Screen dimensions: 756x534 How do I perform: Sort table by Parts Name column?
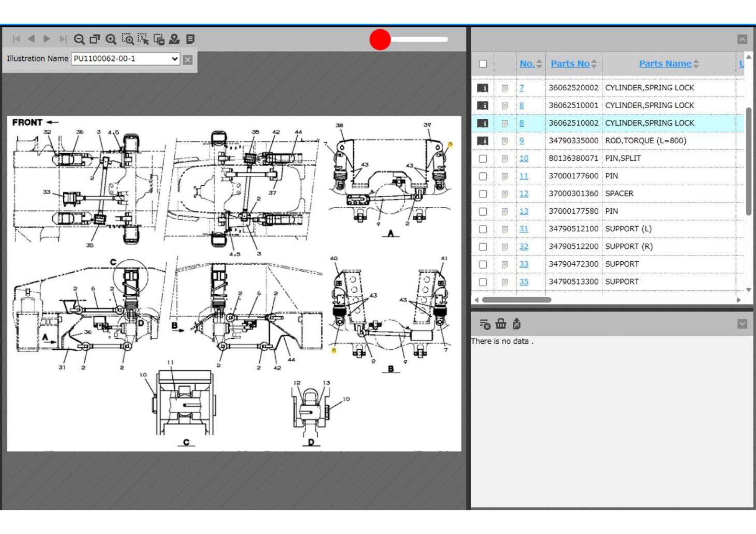[x=665, y=64]
